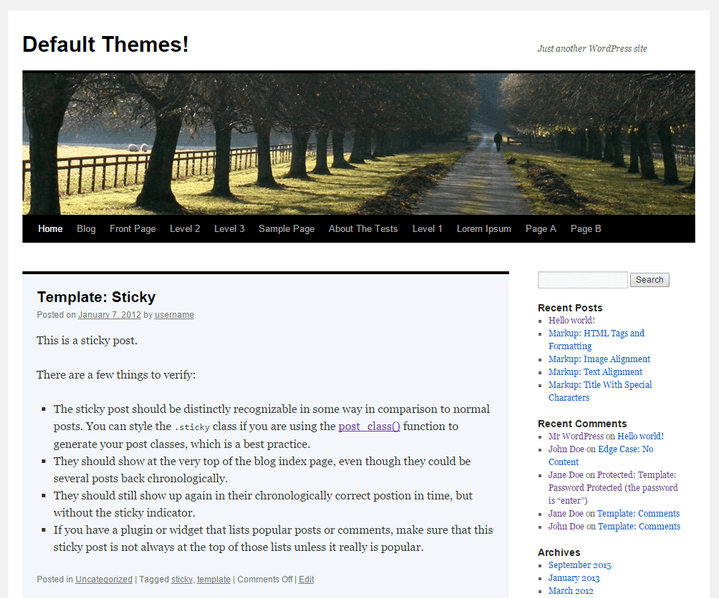Open the Uncategorized category link
719x598 pixels.
tap(104, 580)
